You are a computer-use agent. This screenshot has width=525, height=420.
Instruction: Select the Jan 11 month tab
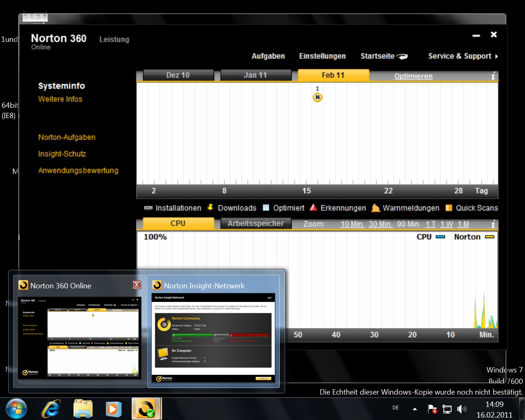[x=255, y=75]
